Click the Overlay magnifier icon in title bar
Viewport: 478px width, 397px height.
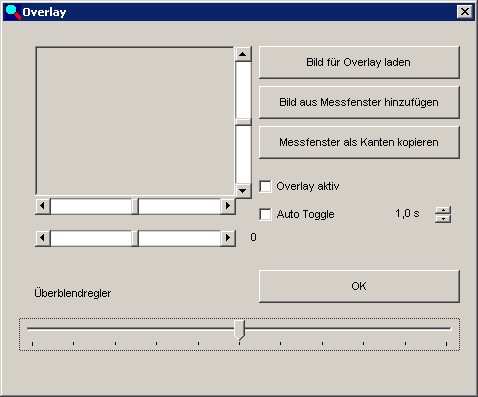tap(13, 12)
